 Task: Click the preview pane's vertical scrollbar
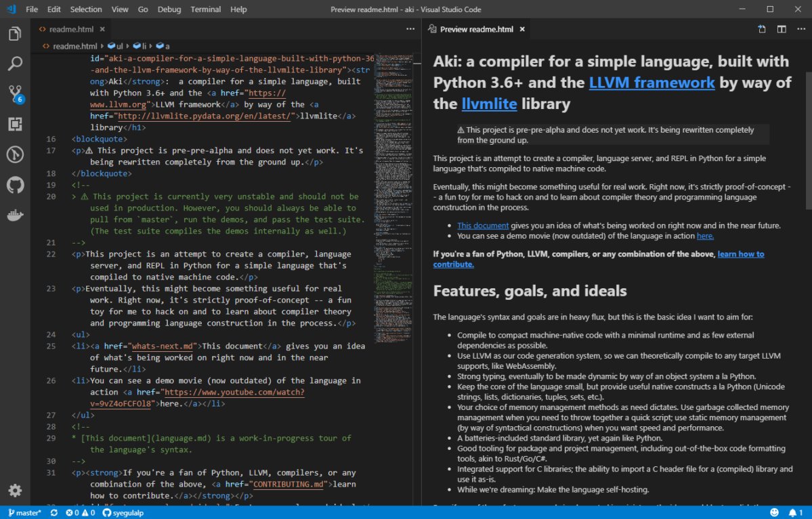click(808, 135)
